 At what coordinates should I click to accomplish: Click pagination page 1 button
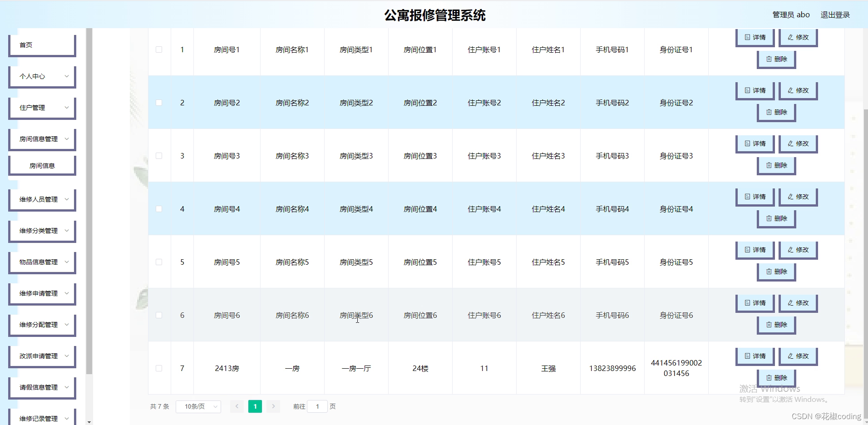(255, 406)
